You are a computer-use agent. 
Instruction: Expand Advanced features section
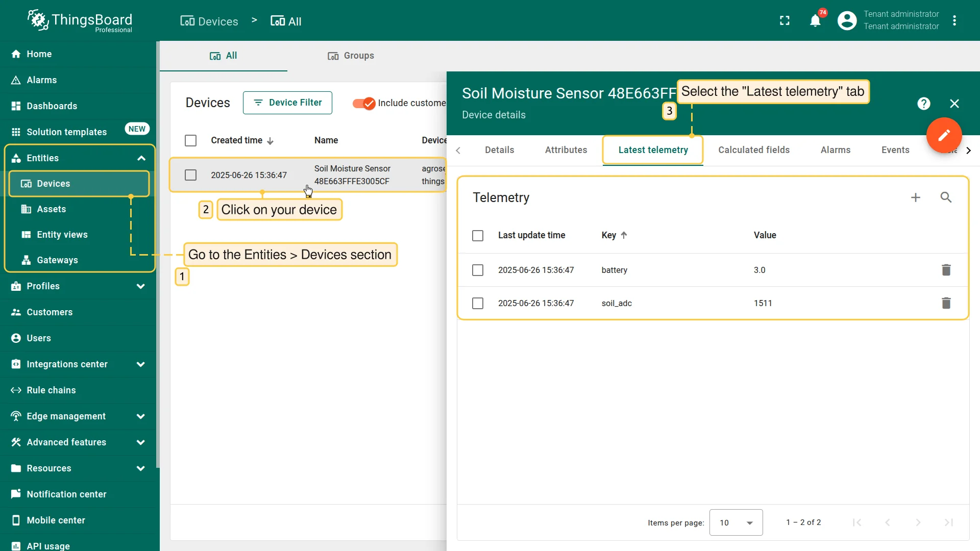coord(141,442)
